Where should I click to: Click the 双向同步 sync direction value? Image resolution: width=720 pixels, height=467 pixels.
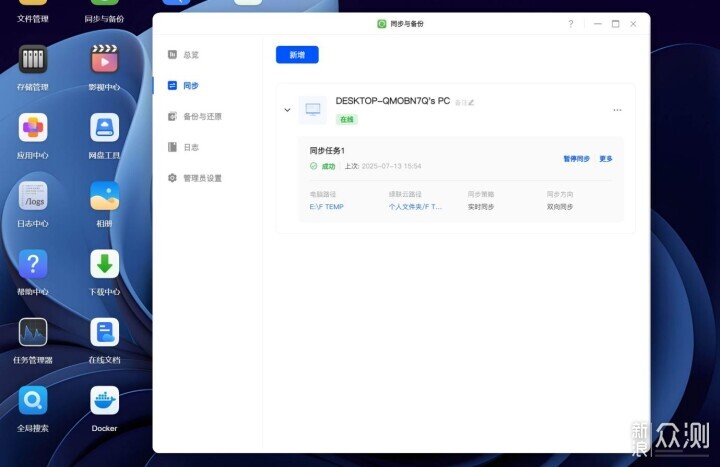click(x=560, y=207)
